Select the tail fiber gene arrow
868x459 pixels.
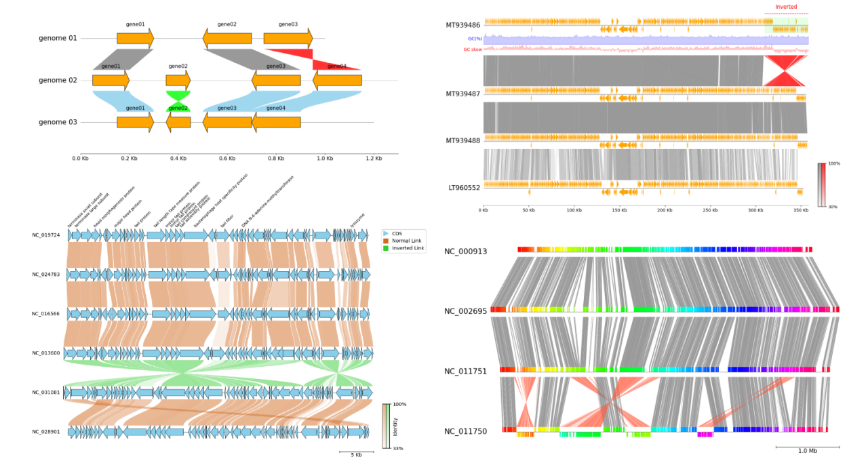click(225, 234)
